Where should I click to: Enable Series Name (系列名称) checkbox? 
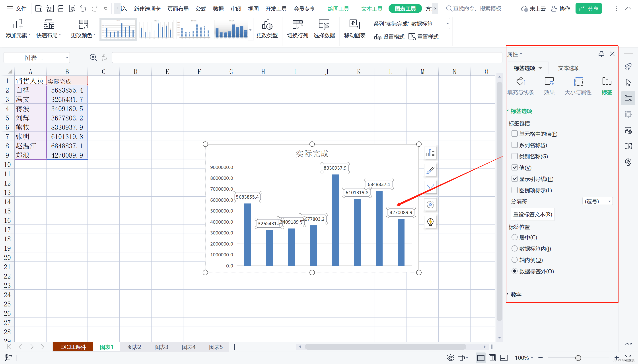pyautogui.click(x=514, y=145)
